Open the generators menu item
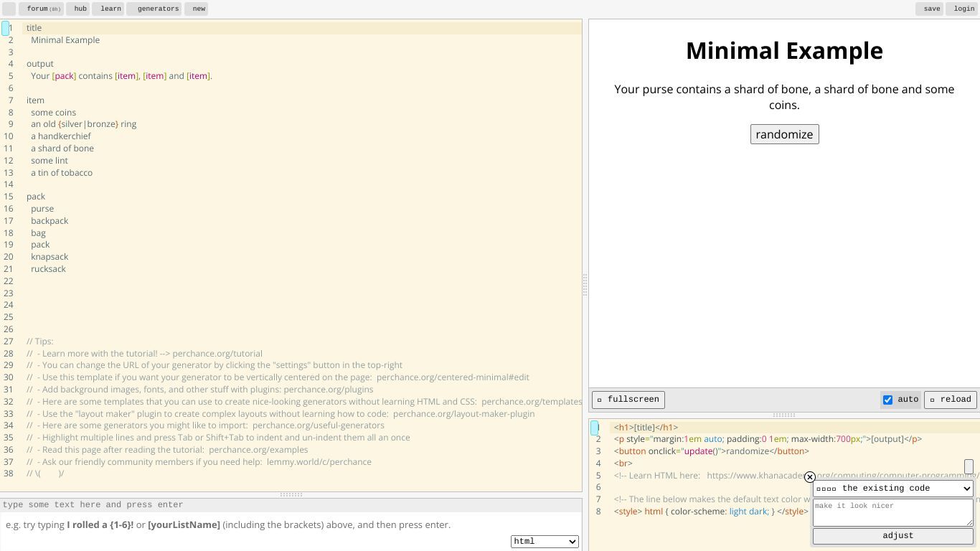Viewport: 980px width, 551px height. 154,9
